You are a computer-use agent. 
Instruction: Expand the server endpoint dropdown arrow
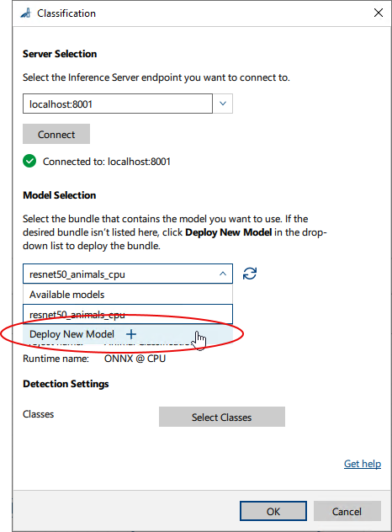(x=223, y=104)
